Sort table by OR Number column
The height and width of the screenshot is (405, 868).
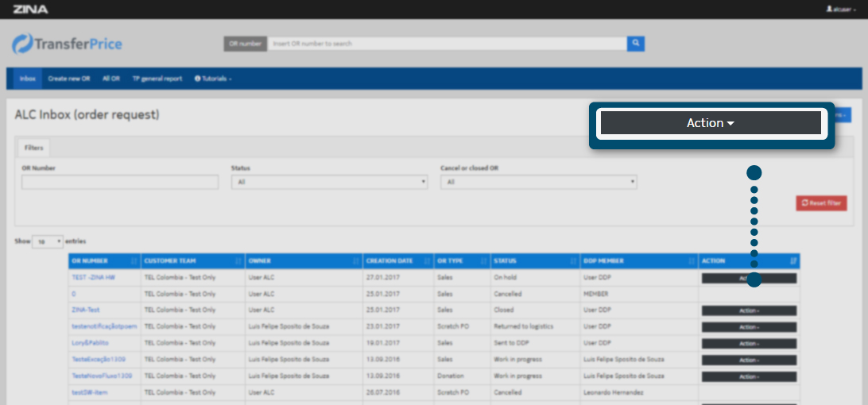tap(103, 260)
